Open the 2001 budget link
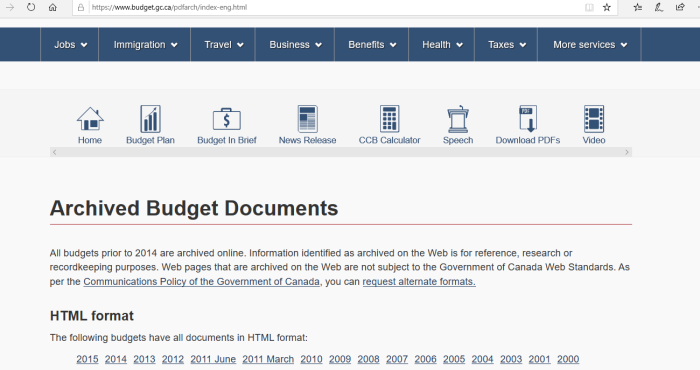 tap(539, 359)
